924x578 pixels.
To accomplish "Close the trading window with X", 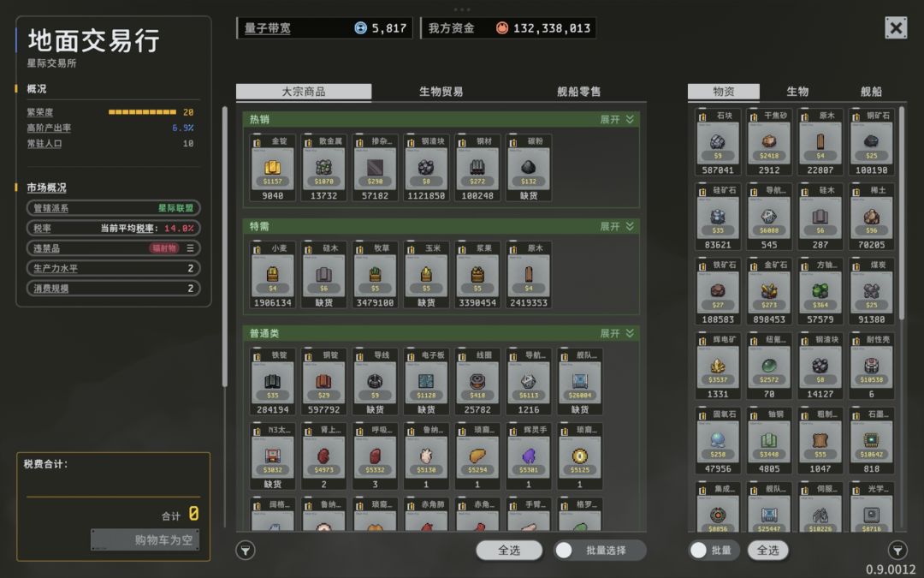I will point(896,27).
